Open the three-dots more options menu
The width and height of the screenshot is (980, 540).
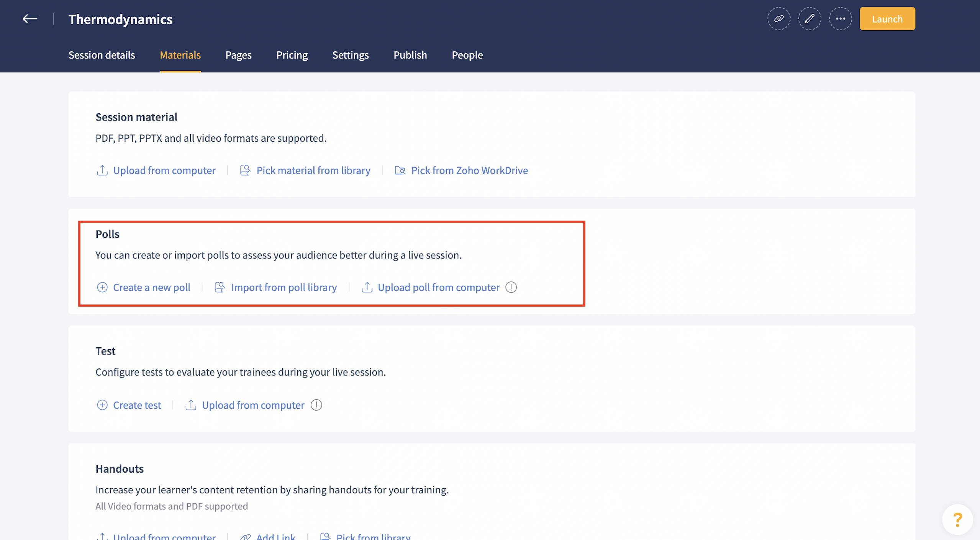pos(840,19)
